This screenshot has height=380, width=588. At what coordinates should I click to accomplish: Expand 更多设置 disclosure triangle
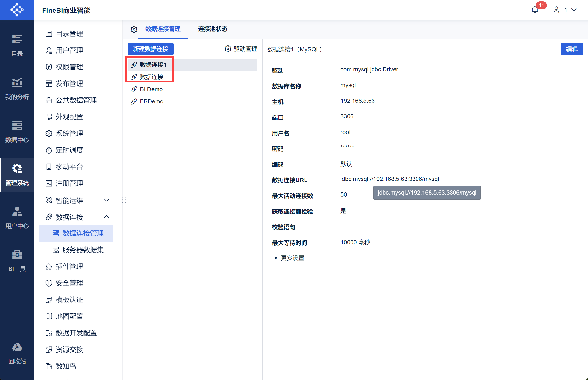click(x=276, y=258)
